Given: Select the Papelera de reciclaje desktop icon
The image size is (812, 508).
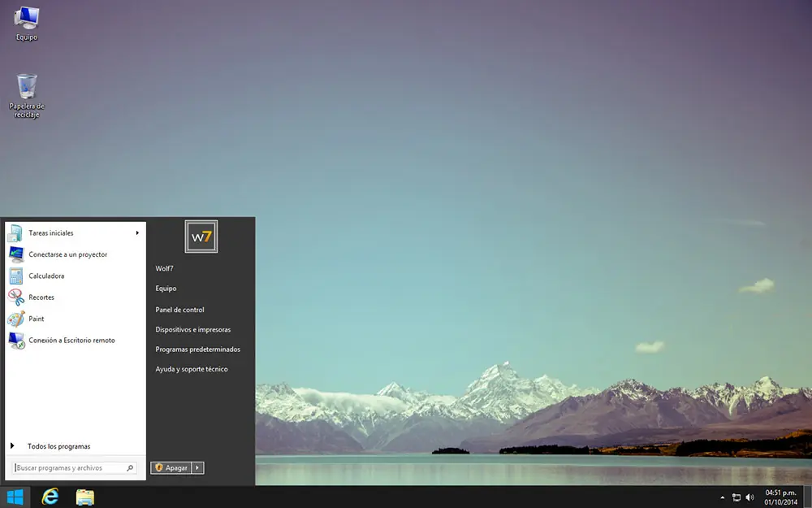Looking at the screenshot, I should click(x=27, y=96).
